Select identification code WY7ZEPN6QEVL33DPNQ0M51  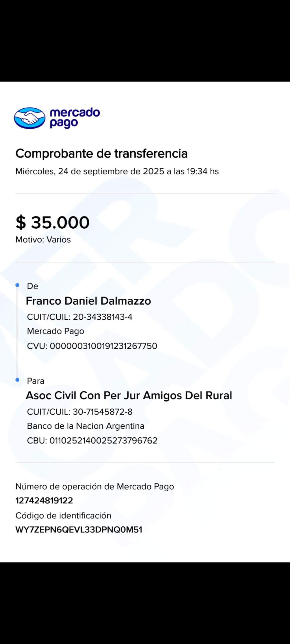[x=79, y=530]
